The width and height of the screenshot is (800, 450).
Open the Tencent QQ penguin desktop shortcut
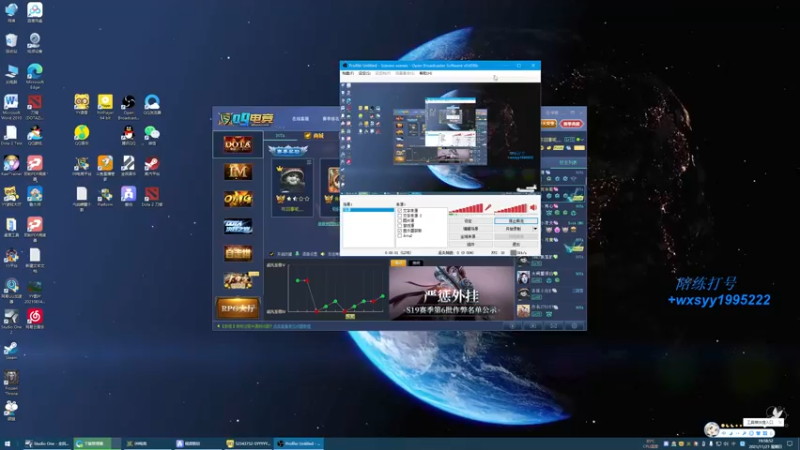tap(128, 135)
